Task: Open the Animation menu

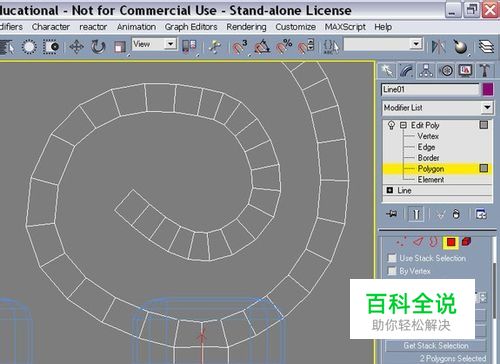Action: click(x=136, y=27)
